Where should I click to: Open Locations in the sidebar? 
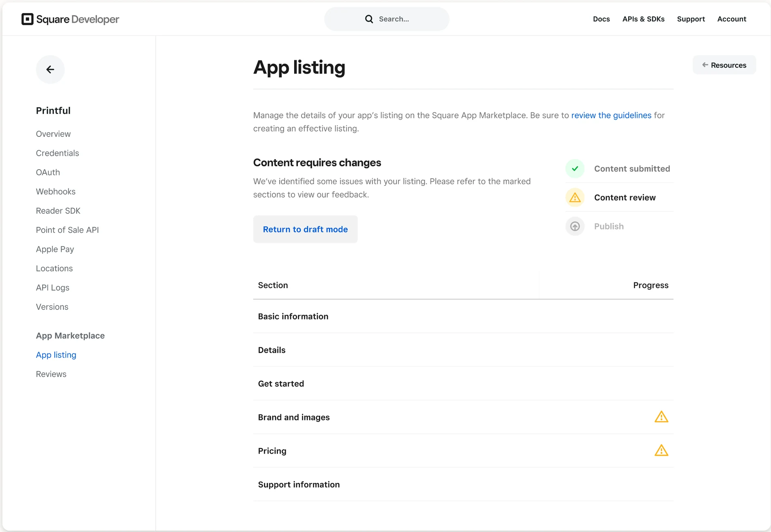(x=54, y=268)
